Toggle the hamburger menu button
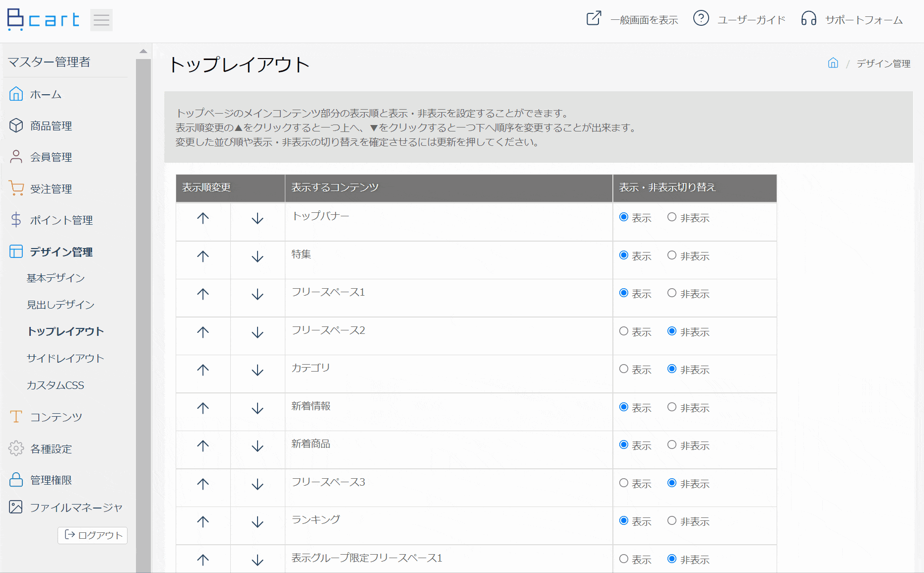This screenshot has height=573, width=924. pos(101,20)
